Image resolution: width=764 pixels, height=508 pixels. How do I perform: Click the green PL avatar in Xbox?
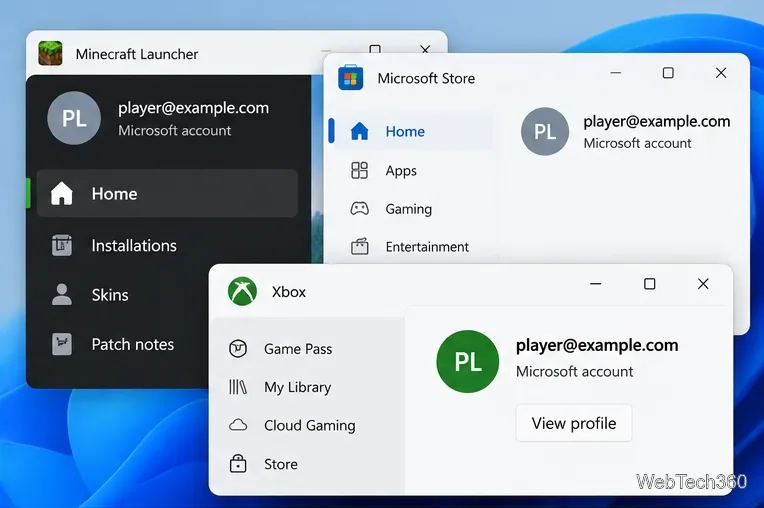tap(468, 361)
